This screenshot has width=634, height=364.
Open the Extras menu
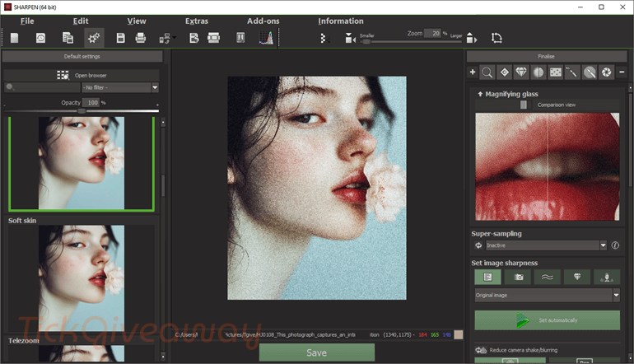coord(197,21)
